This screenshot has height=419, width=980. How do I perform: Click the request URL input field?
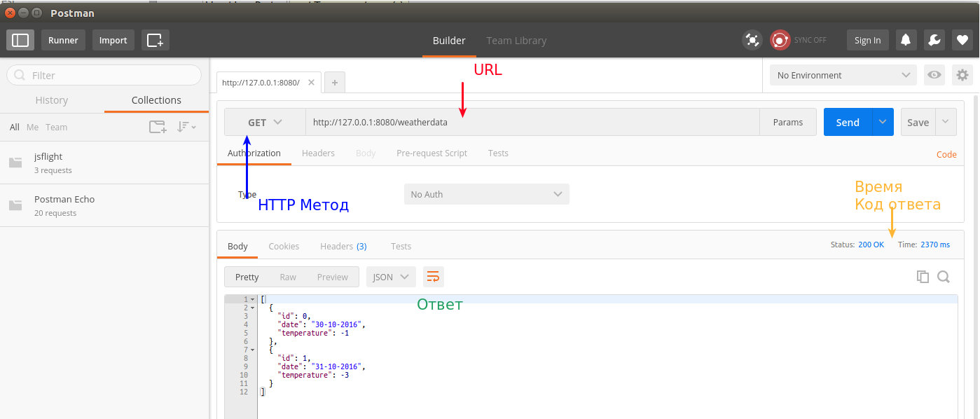(532, 122)
